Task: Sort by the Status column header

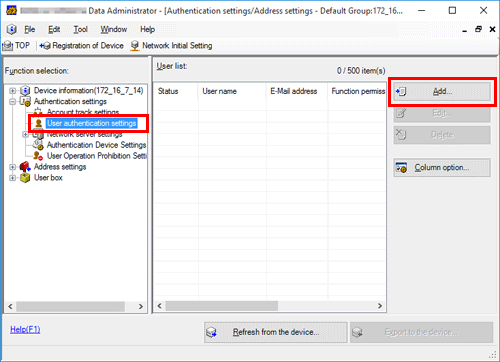Action: pyautogui.click(x=176, y=91)
